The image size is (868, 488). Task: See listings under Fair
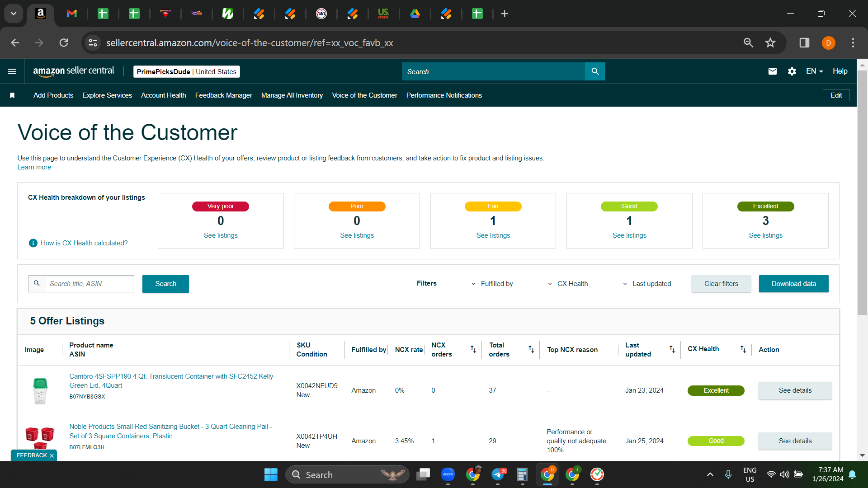pyautogui.click(x=493, y=235)
